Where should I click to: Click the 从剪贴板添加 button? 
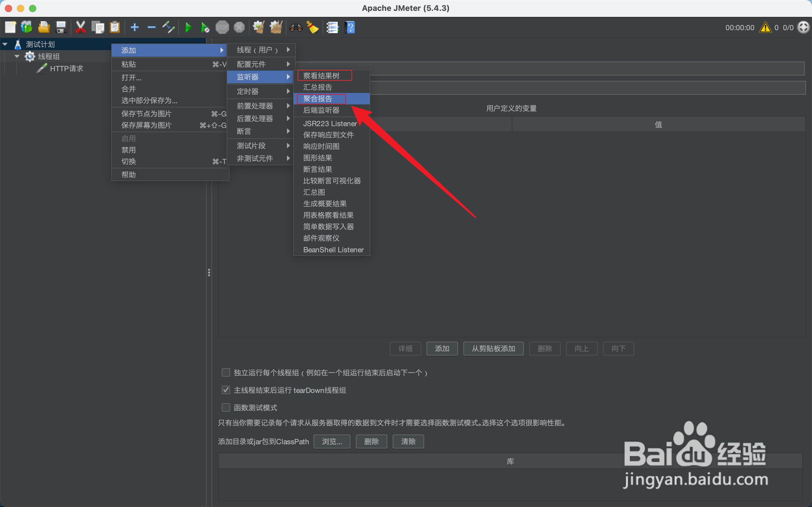[x=493, y=348]
